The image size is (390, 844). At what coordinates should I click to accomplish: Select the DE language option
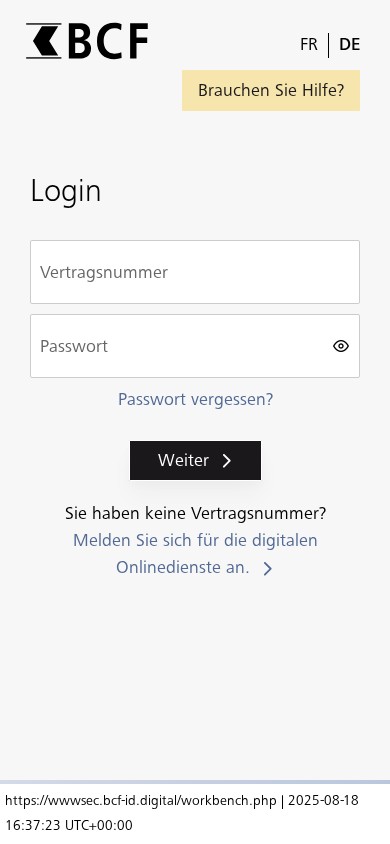(350, 44)
